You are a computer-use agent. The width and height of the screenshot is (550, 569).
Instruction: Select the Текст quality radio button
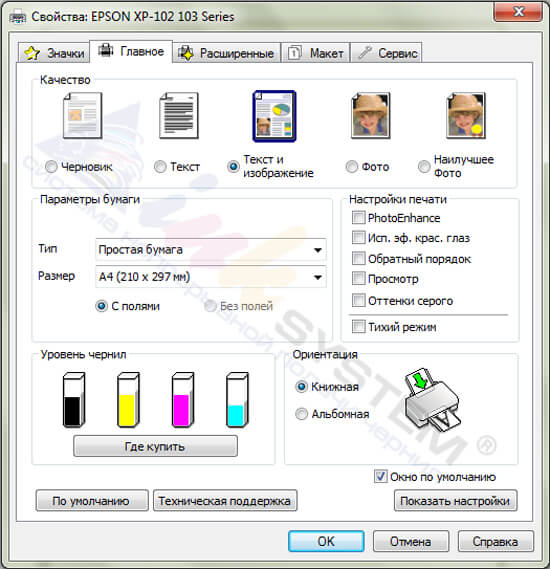click(x=160, y=167)
